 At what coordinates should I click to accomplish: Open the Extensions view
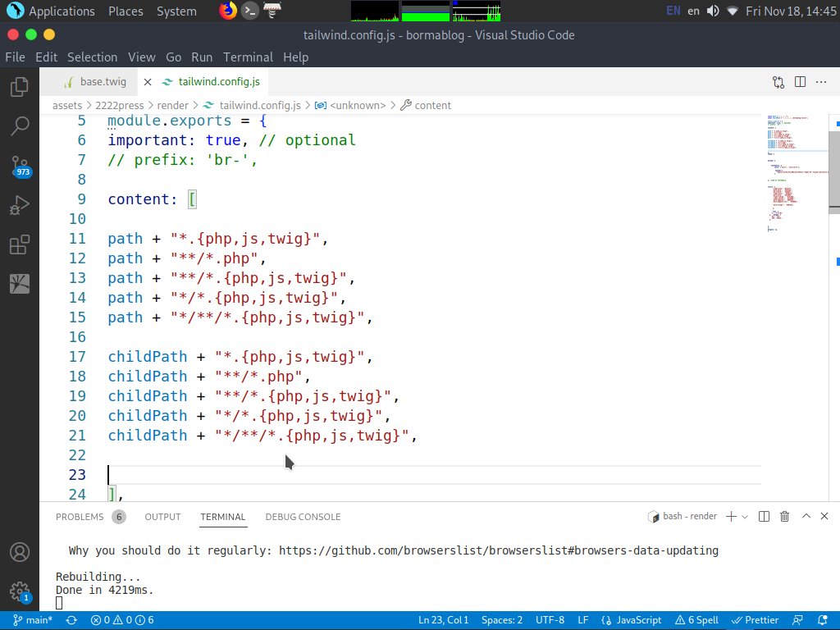(20, 244)
